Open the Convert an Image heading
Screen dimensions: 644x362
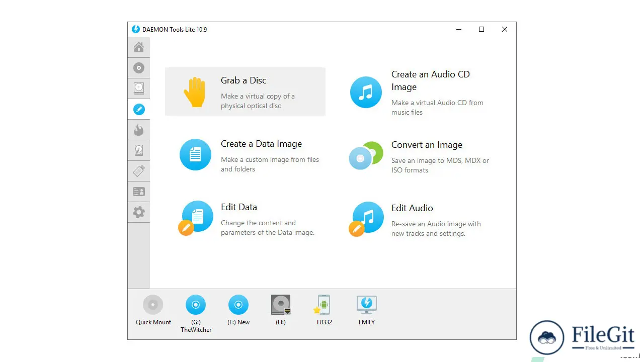tap(427, 145)
